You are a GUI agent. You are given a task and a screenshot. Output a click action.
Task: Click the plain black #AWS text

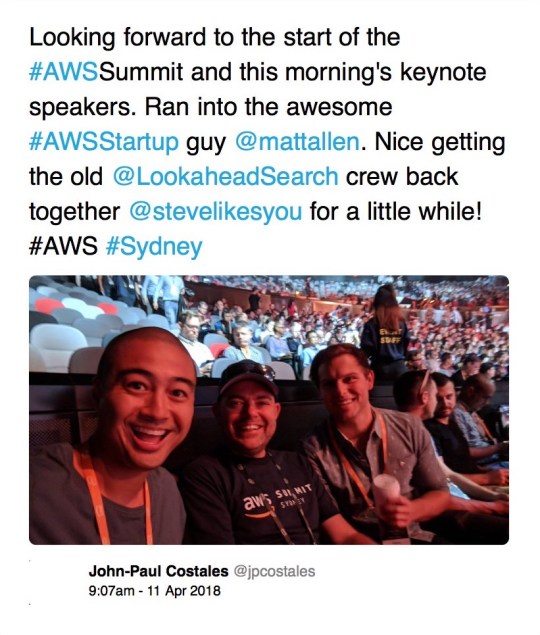(x=63, y=247)
